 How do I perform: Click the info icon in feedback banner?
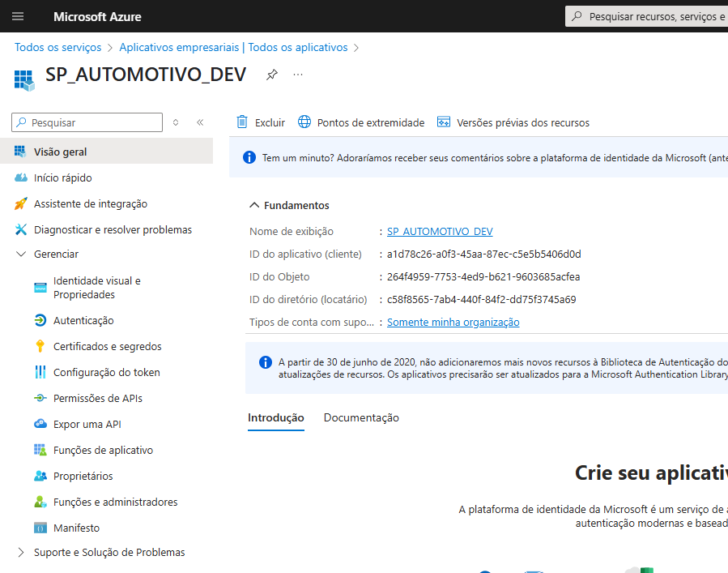tap(249, 157)
